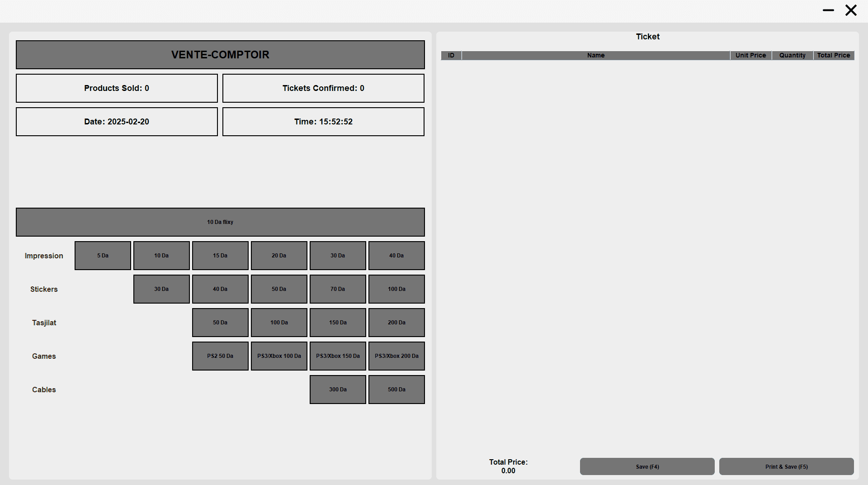Click the Cables row label
The height and width of the screenshot is (485, 868).
pos(44,390)
